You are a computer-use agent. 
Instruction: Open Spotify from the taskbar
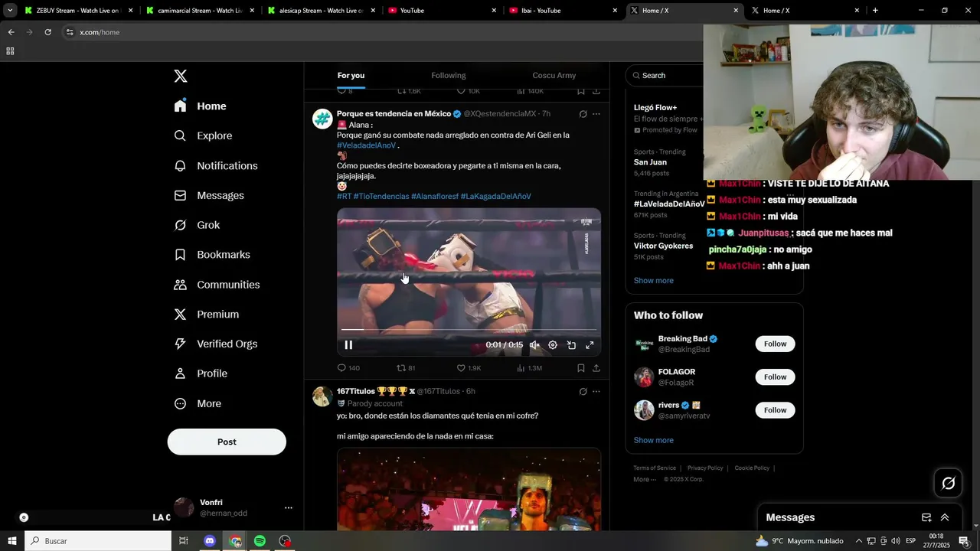[x=260, y=541]
